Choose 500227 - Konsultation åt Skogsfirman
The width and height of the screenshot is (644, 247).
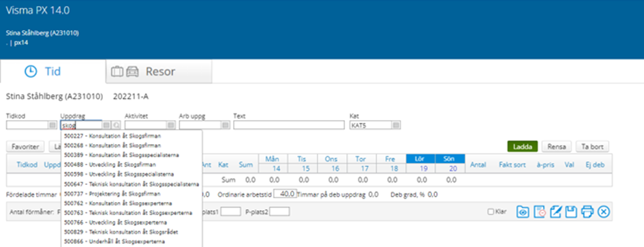pyautogui.click(x=112, y=135)
